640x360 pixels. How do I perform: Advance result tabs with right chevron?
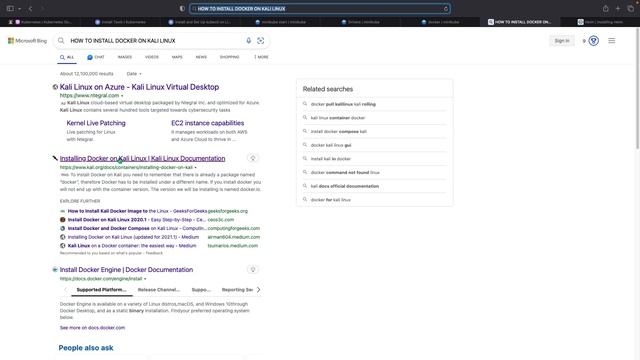pos(258,290)
